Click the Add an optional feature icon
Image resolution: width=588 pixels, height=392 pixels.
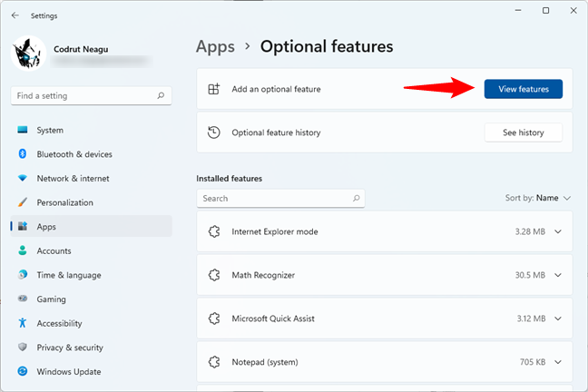pos(214,89)
